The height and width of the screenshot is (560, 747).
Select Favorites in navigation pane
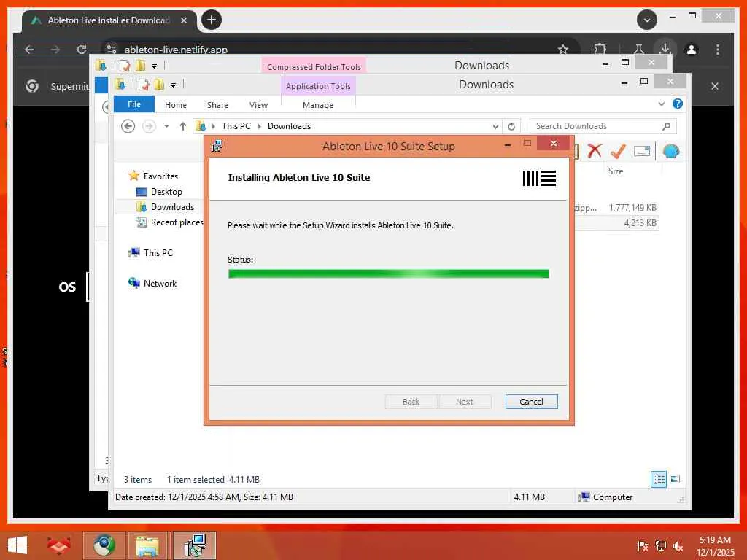point(160,176)
